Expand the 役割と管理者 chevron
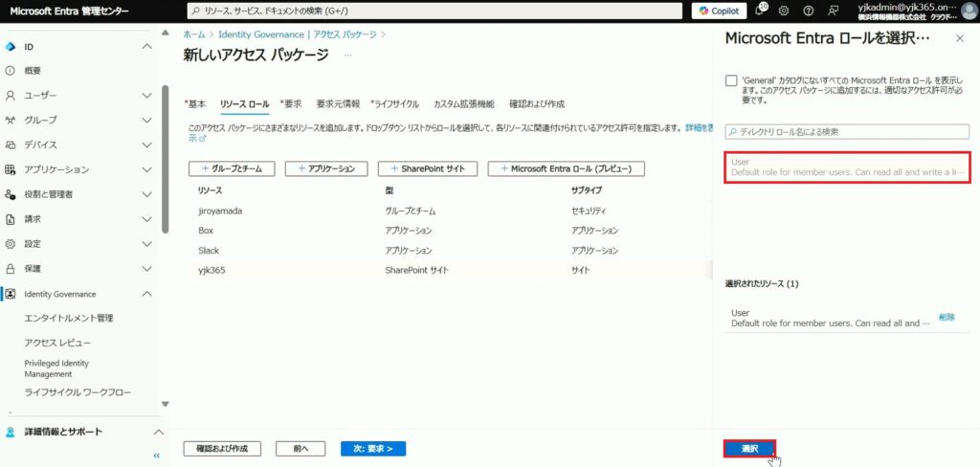Viewport: 980px width, 467px height. [x=146, y=194]
